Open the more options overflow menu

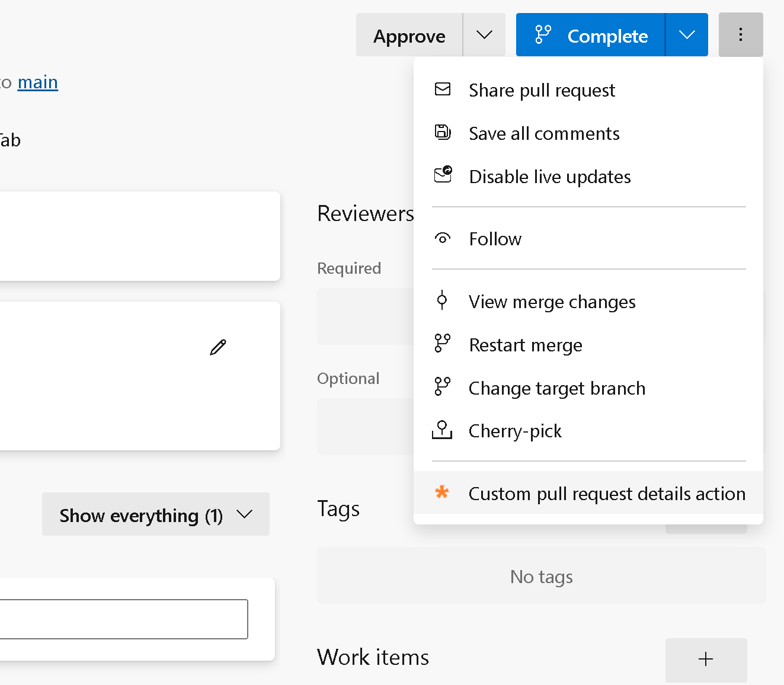point(740,34)
